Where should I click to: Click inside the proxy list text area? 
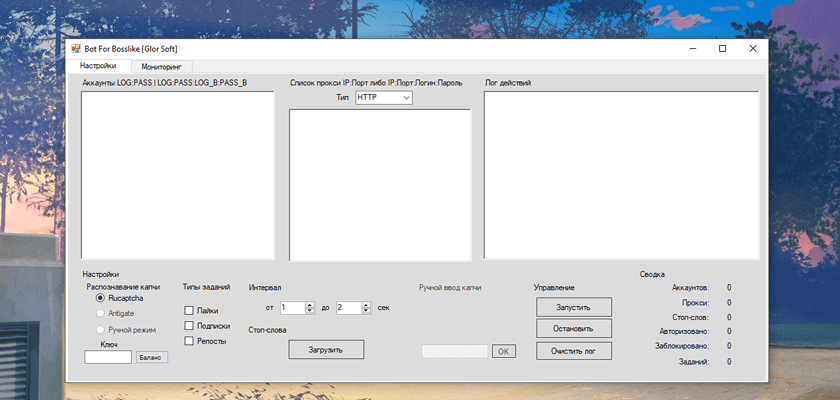tap(380, 185)
